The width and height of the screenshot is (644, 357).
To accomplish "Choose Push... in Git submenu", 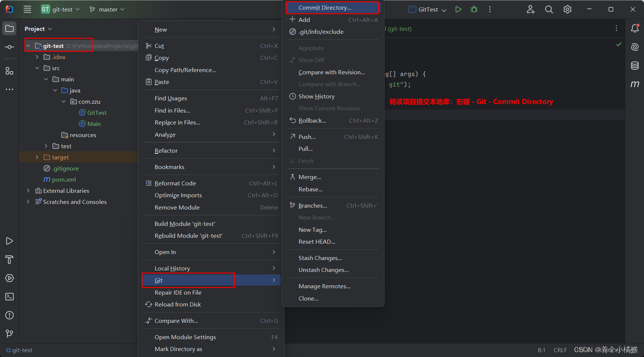I will click(x=333, y=137).
